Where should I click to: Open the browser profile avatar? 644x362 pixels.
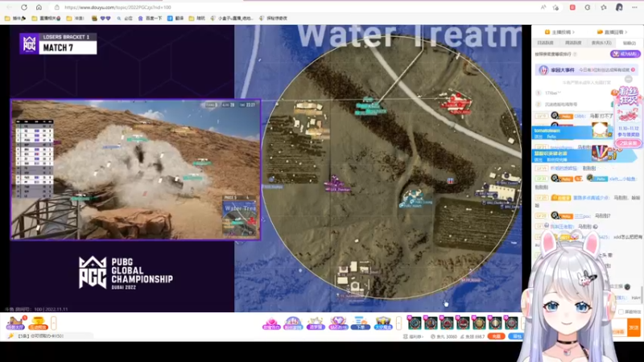tap(619, 7)
